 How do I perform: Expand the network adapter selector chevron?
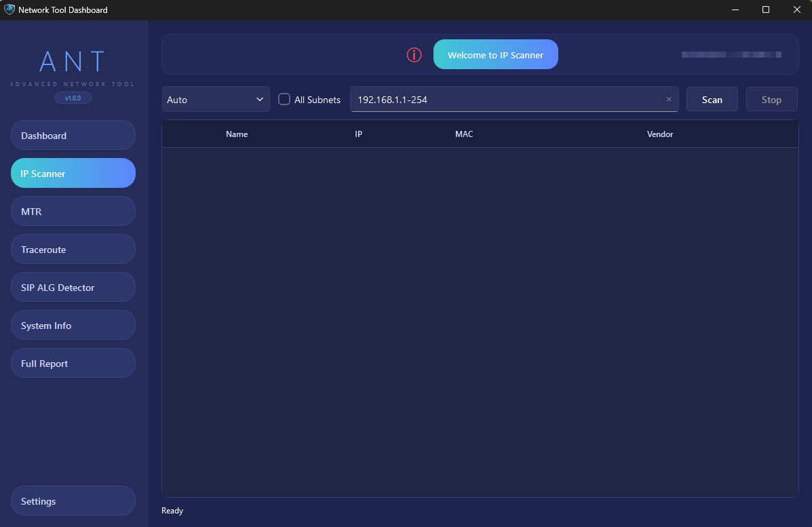click(x=260, y=99)
